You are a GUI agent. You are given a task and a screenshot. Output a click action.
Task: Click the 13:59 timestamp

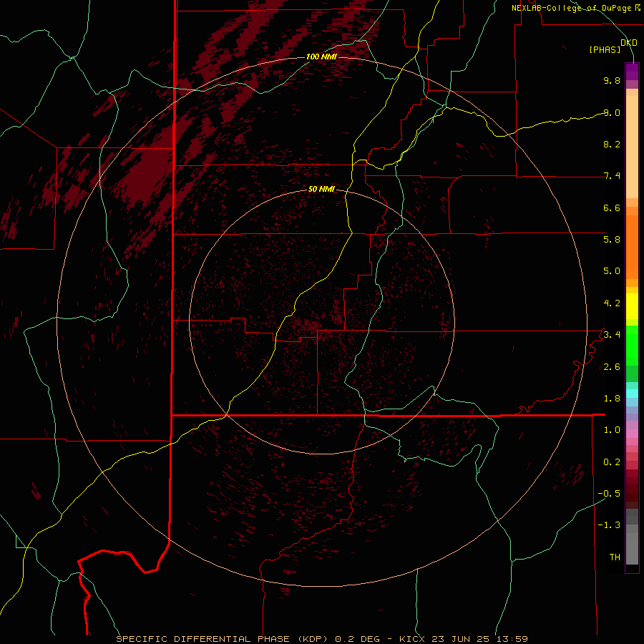click(513, 639)
